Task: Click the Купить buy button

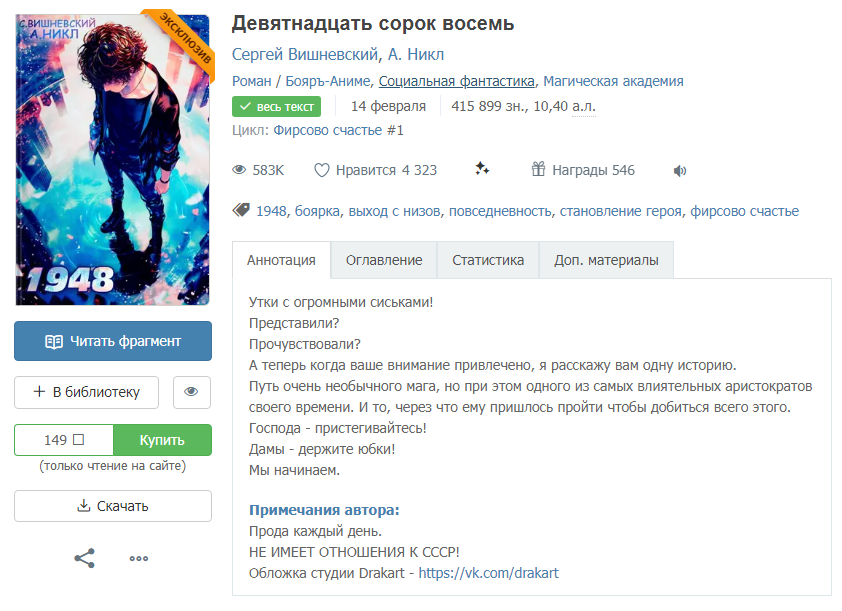Action: 162,440
